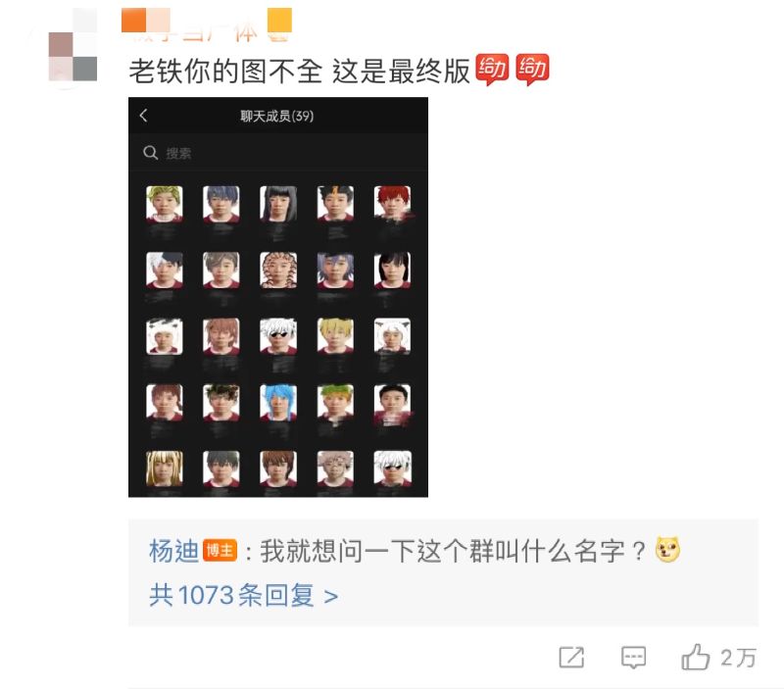Click the magnifier search icon
The image size is (784, 689).
tap(150, 153)
